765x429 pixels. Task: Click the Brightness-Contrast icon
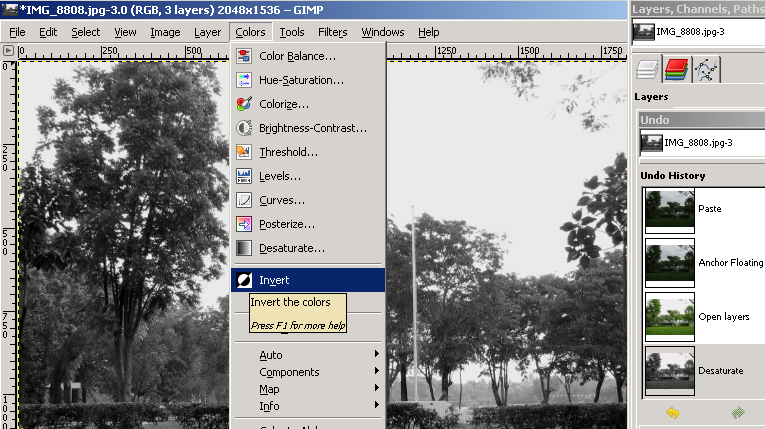pyautogui.click(x=244, y=128)
